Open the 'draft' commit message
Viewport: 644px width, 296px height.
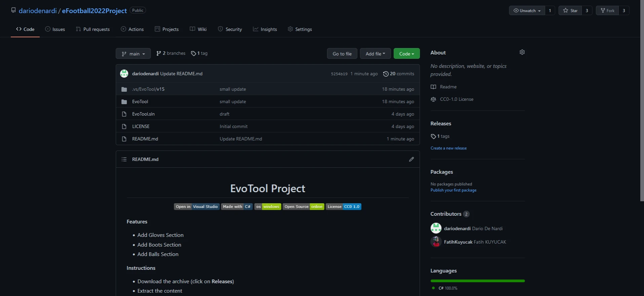(x=225, y=114)
